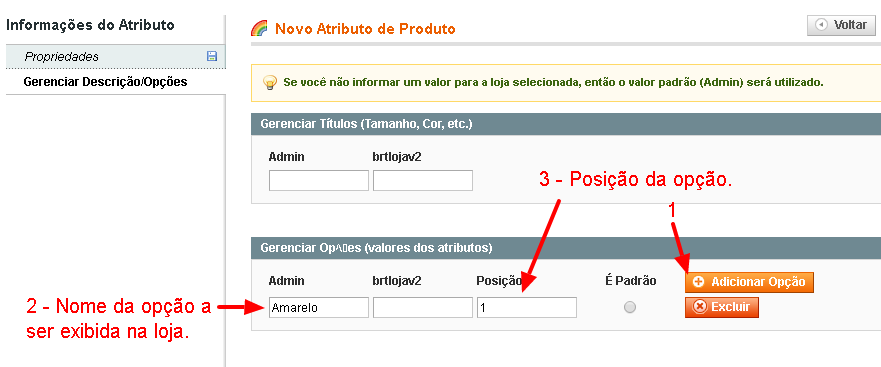This screenshot has height=367, width=881.
Task: Click the back arrow icon on Voltar
Action: (x=821, y=25)
